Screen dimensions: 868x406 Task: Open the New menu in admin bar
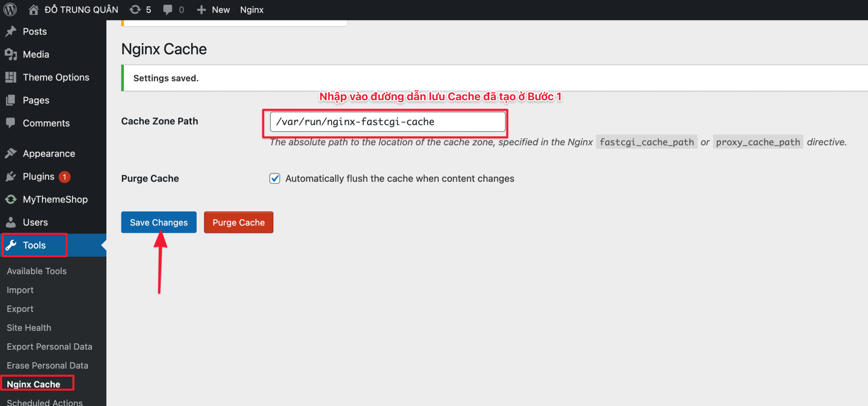[x=213, y=10]
